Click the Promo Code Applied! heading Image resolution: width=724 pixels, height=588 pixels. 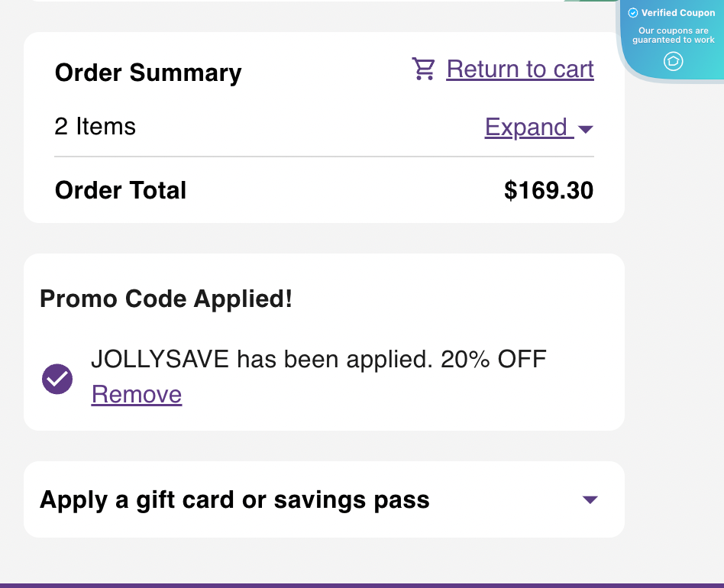coord(166,299)
